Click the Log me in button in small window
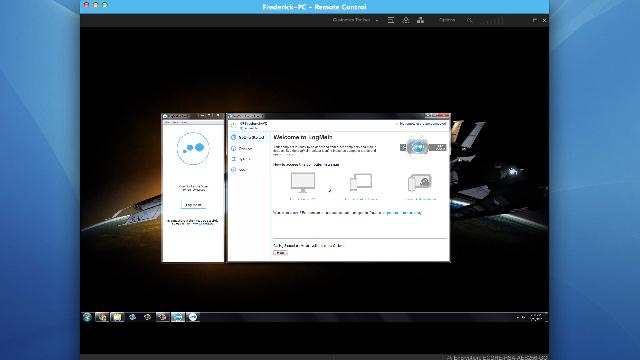Image resolution: width=640 pixels, height=360 pixels. pyautogui.click(x=193, y=204)
